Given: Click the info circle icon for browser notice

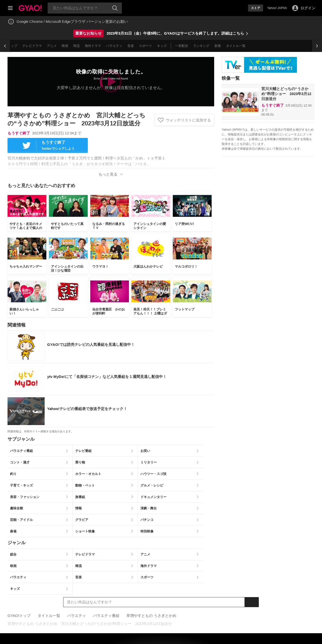Looking at the screenshot, I should tap(11, 22).
